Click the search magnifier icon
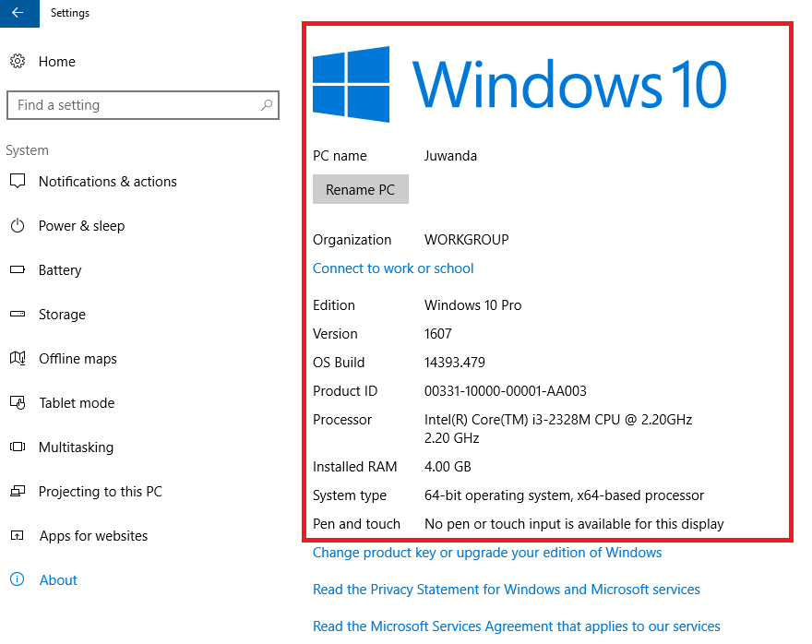The width and height of the screenshot is (812, 644). click(x=266, y=105)
